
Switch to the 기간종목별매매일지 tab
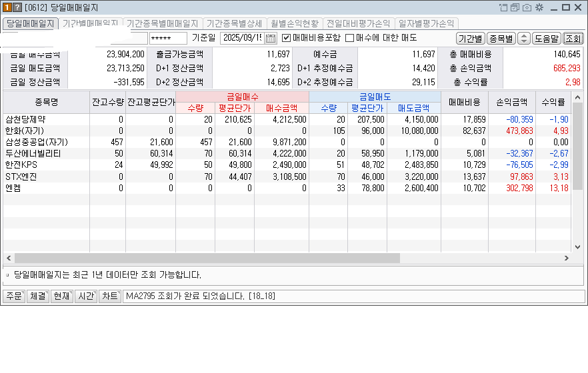click(x=163, y=23)
